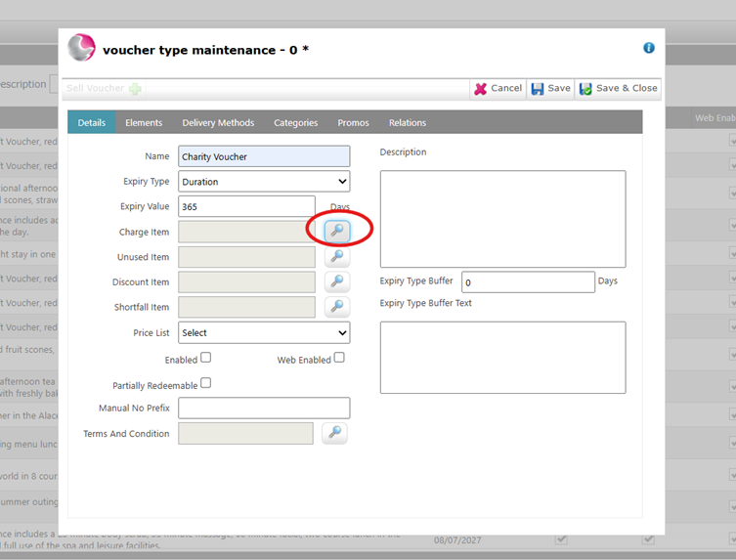Click the Description text area

tap(502, 219)
